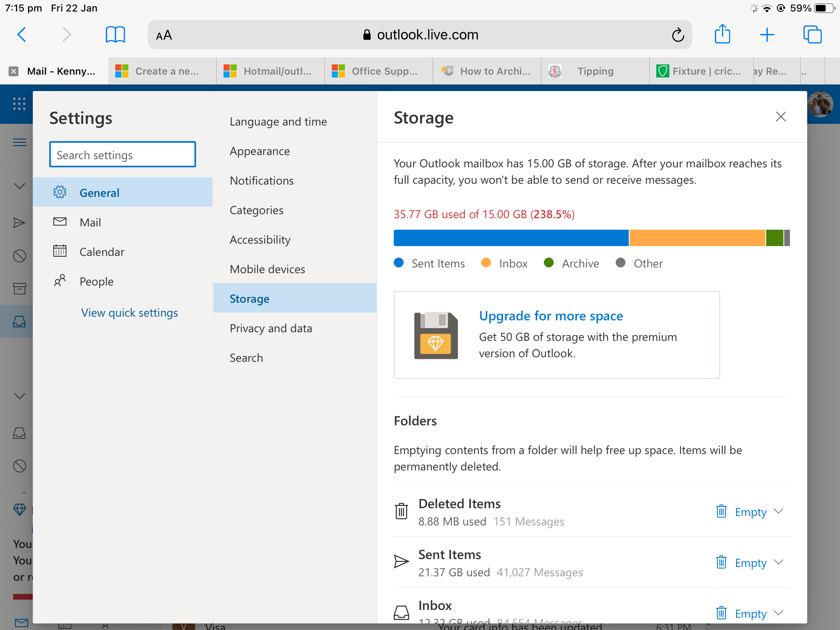
Task: Open People settings using the person icon
Action: coord(60,281)
